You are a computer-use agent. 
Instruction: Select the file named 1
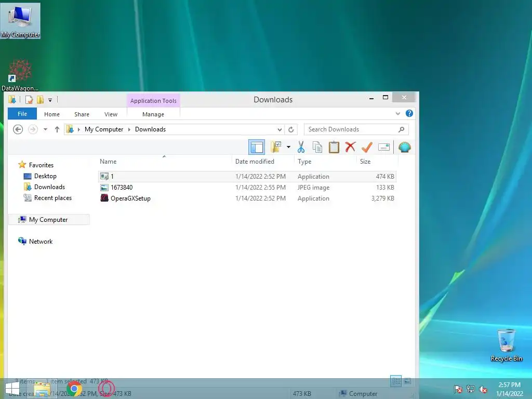pos(247,177)
